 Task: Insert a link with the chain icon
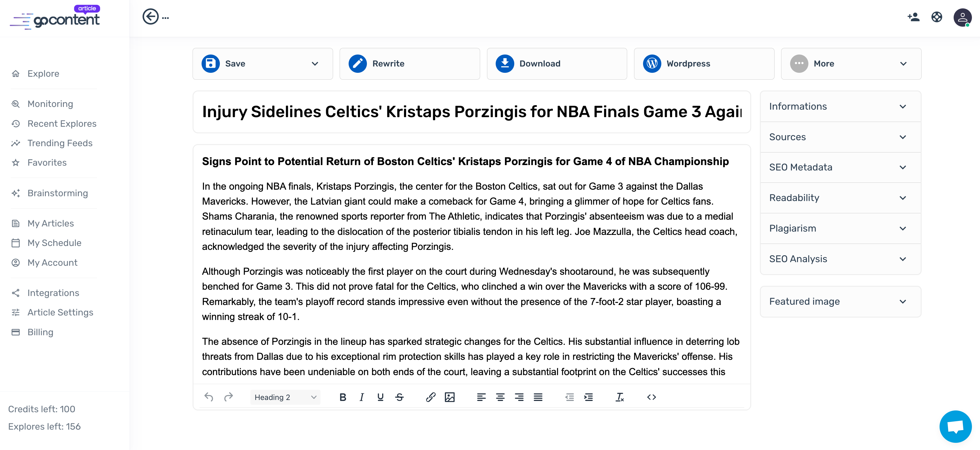coord(430,397)
